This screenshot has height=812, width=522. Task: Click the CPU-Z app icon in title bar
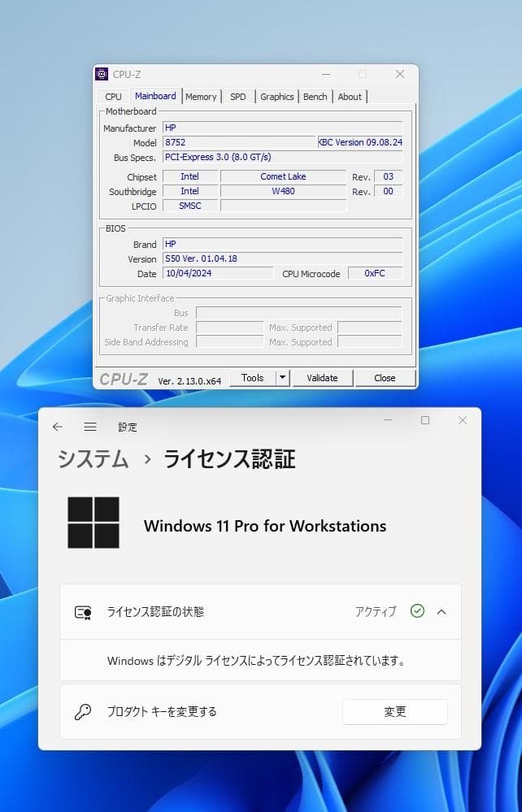coord(102,74)
